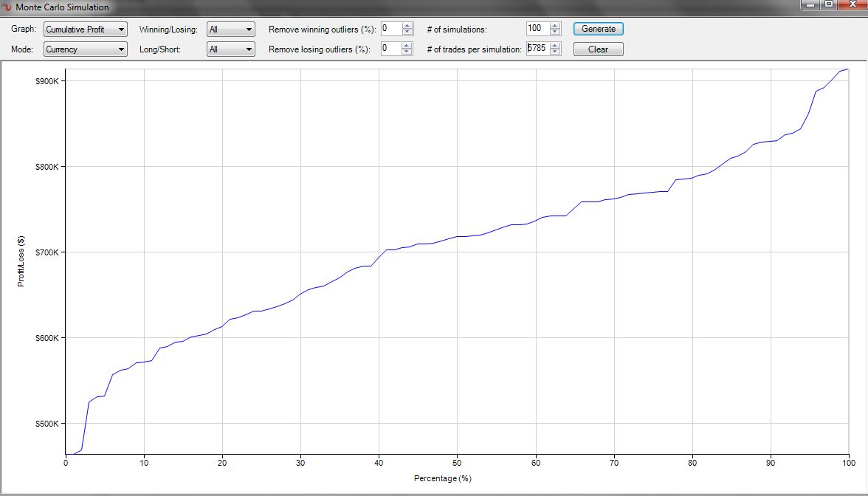Expand the Long/Short dropdown
This screenshot has height=496, width=868.
230,49
